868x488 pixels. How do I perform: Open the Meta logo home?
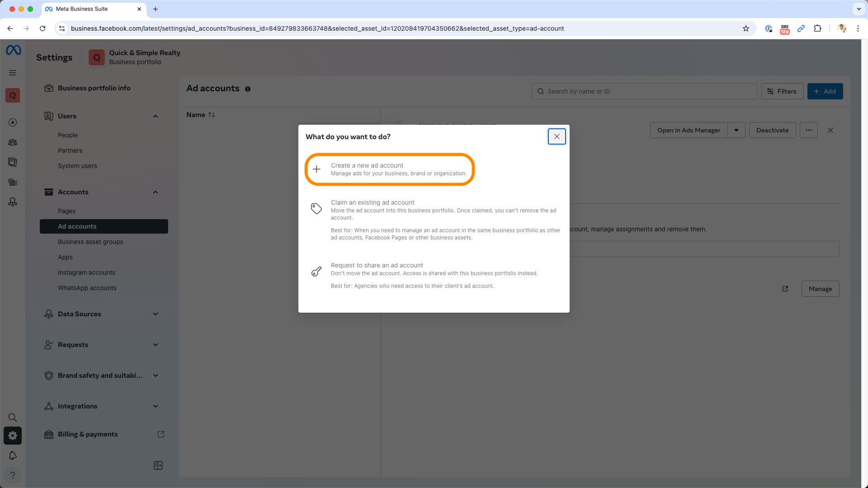[x=13, y=50]
